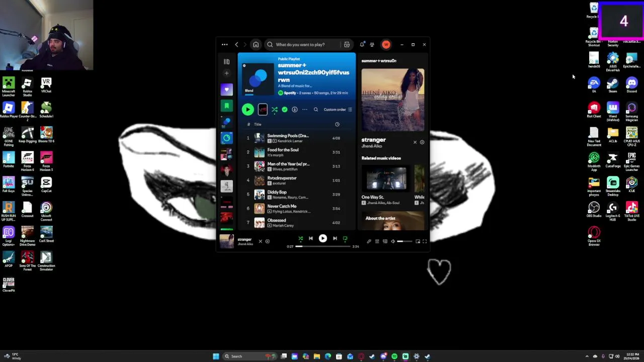
Task: Open Connect to a device
Action: 385,241
